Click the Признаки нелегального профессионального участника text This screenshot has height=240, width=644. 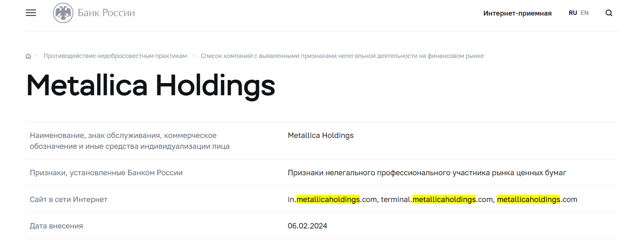click(x=427, y=173)
